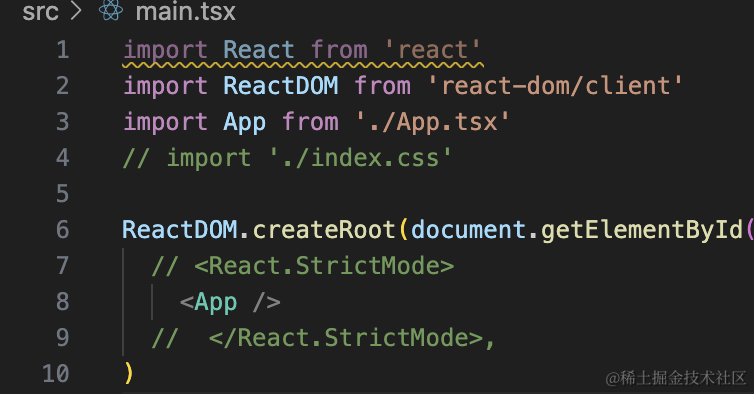
Task: Click line number 1 in gutter
Action: pyautogui.click(x=63, y=50)
